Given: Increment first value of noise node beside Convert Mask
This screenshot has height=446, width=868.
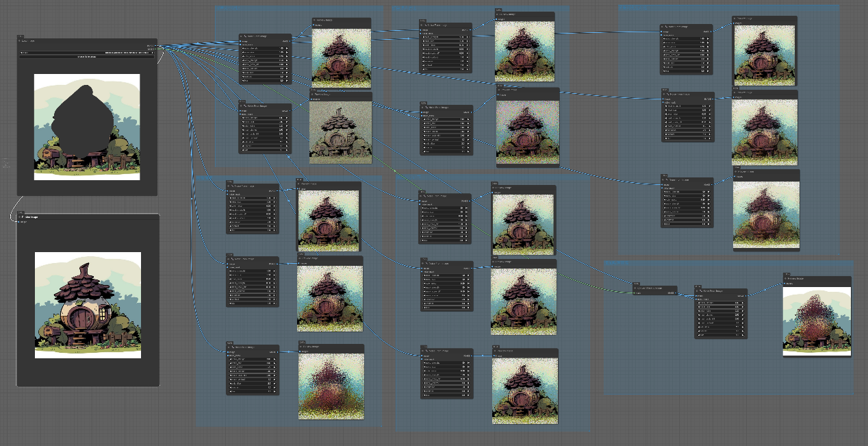Looking at the screenshot, I should 743,303.
